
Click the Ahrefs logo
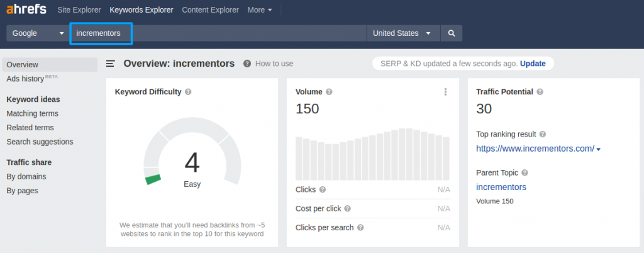(26, 9)
